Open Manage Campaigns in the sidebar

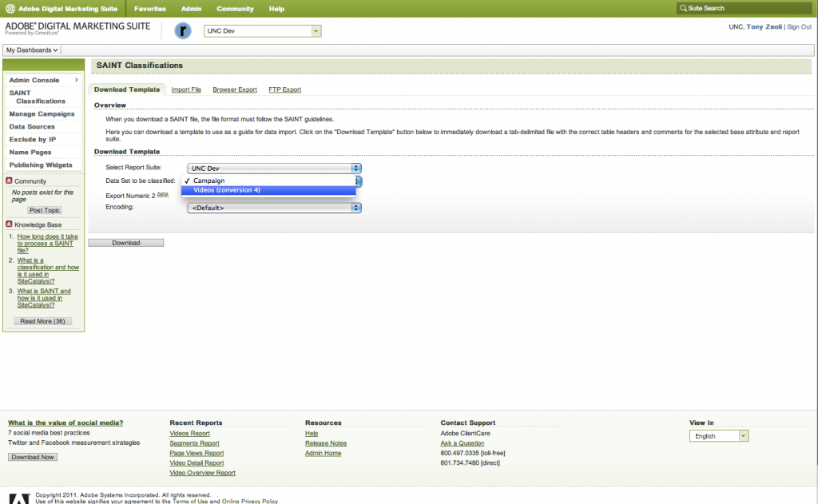42,113
